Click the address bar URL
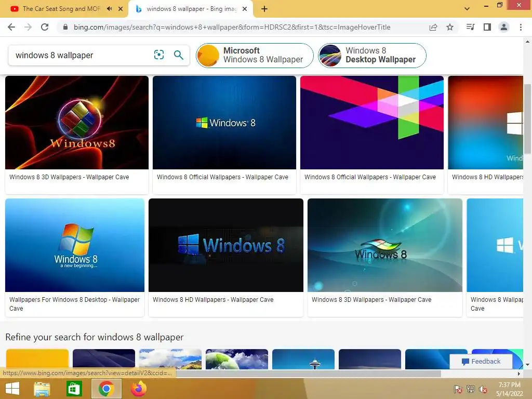 pyautogui.click(x=232, y=27)
